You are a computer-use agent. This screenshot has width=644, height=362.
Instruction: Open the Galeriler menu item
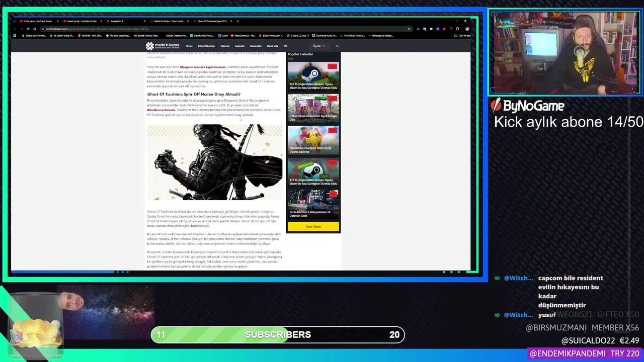(239, 46)
